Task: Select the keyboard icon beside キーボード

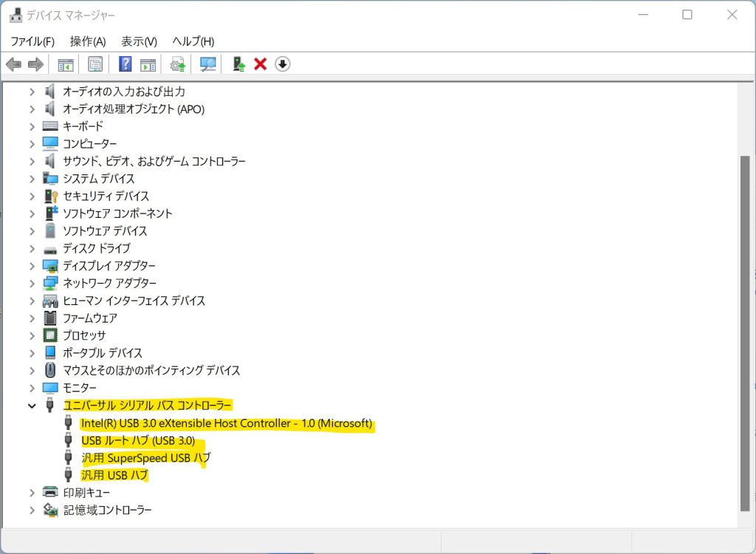Action: coord(50,126)
